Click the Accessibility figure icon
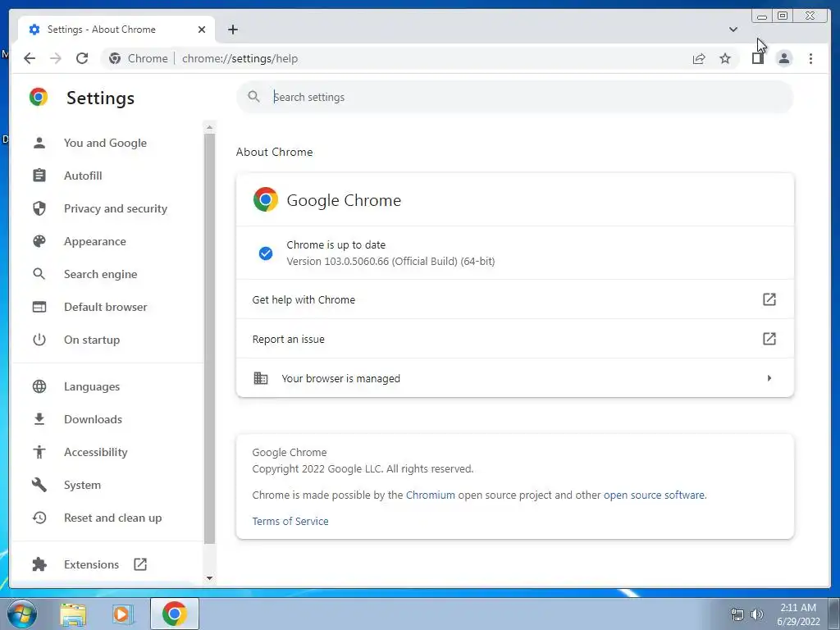Viewport: 840px width, 630px height. coord(39,452)
